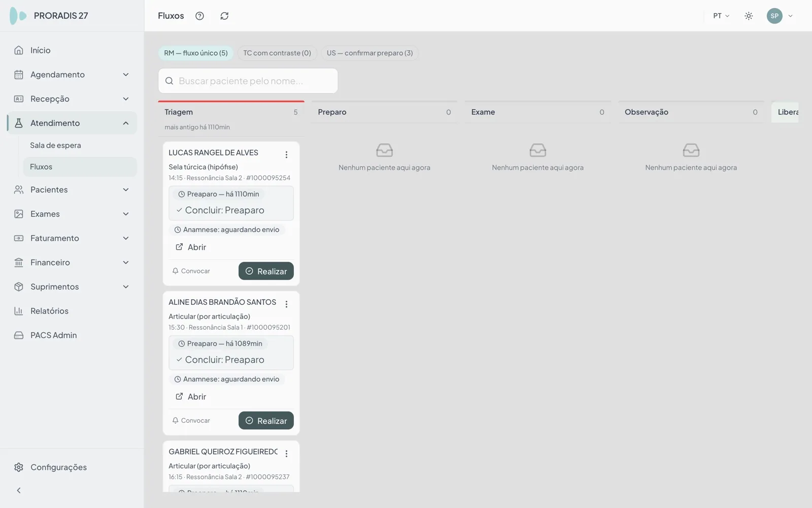This screenshot has height=508, width=812.
Task: Open the SP user avatar menu
Action: point(774,16)
